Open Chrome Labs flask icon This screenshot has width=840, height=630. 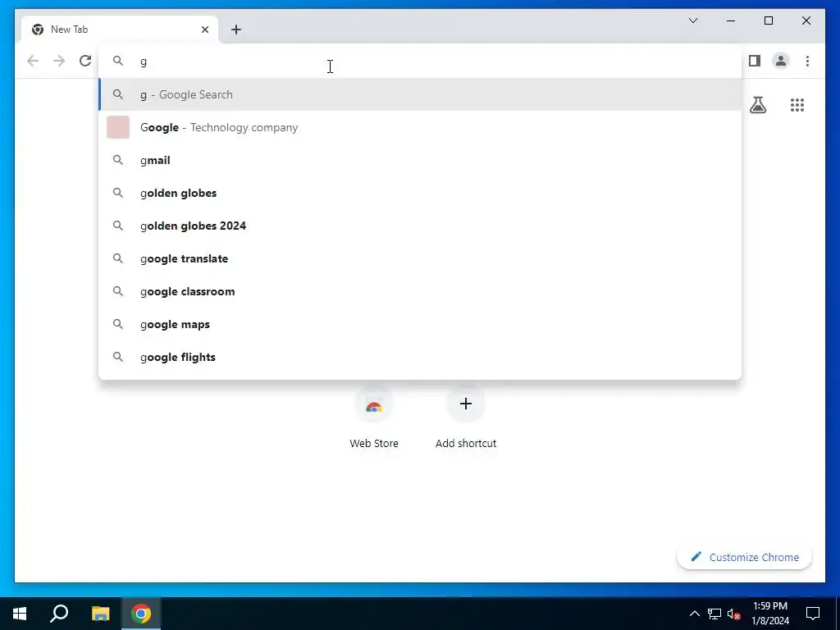[757, 105]
